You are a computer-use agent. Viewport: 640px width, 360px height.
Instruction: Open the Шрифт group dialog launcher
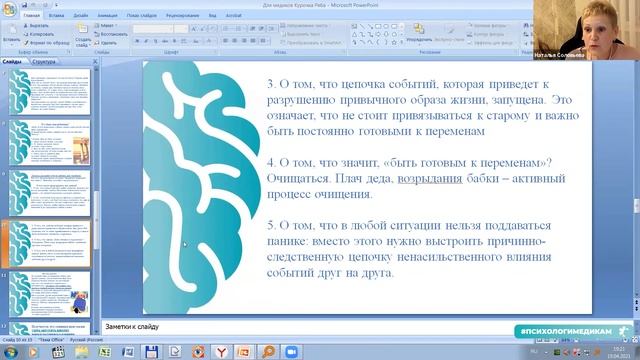coord(215,52)
